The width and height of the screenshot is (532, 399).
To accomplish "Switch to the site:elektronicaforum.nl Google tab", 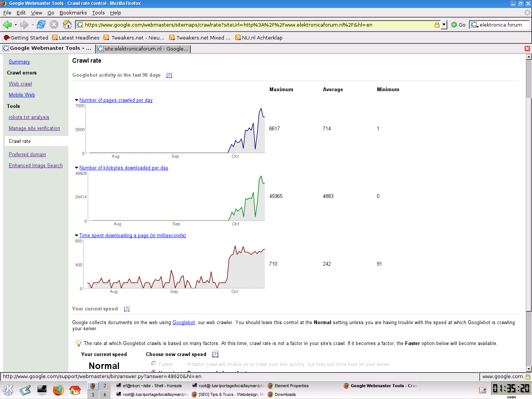I will tap(143, 49).
